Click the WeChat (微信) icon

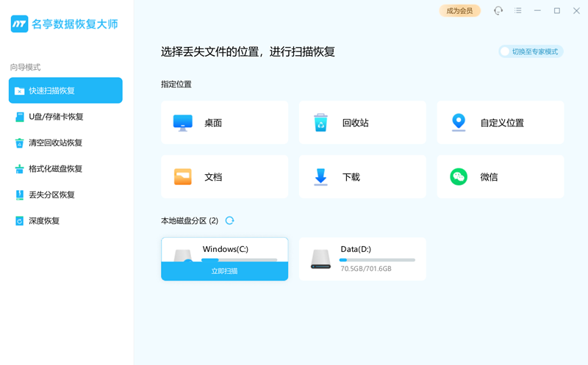[459, 177]
